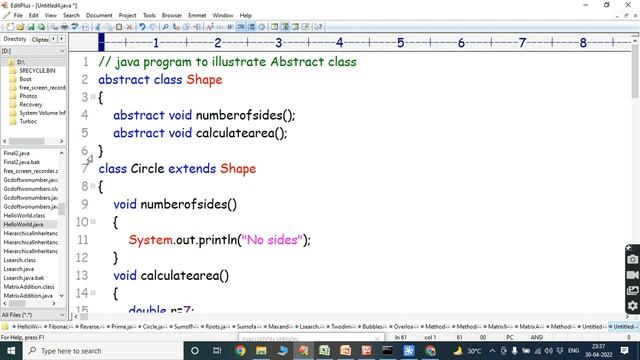Collapse the fold marker at line 10

coord(93,222)
